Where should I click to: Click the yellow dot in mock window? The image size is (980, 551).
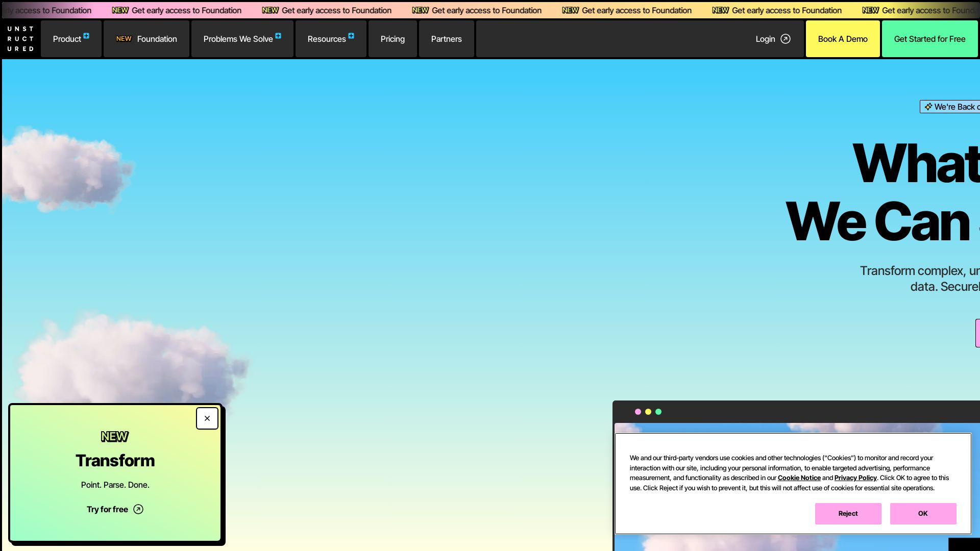pos(648,412)
